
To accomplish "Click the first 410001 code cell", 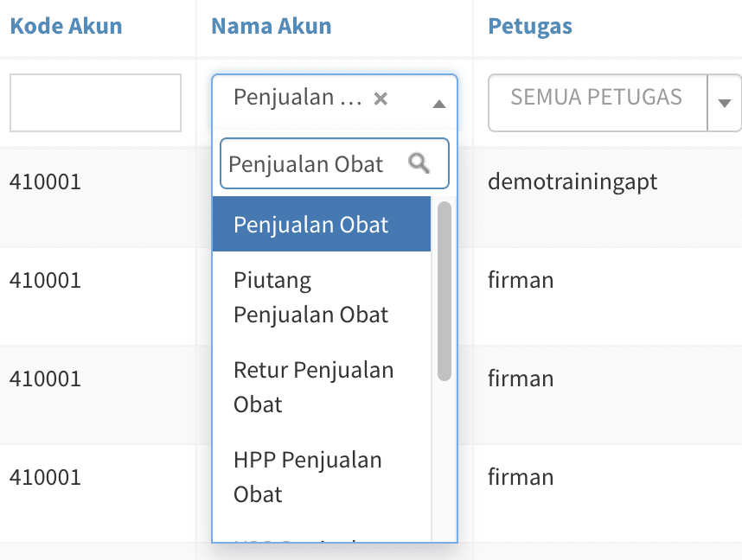I will tap(46, 181).
